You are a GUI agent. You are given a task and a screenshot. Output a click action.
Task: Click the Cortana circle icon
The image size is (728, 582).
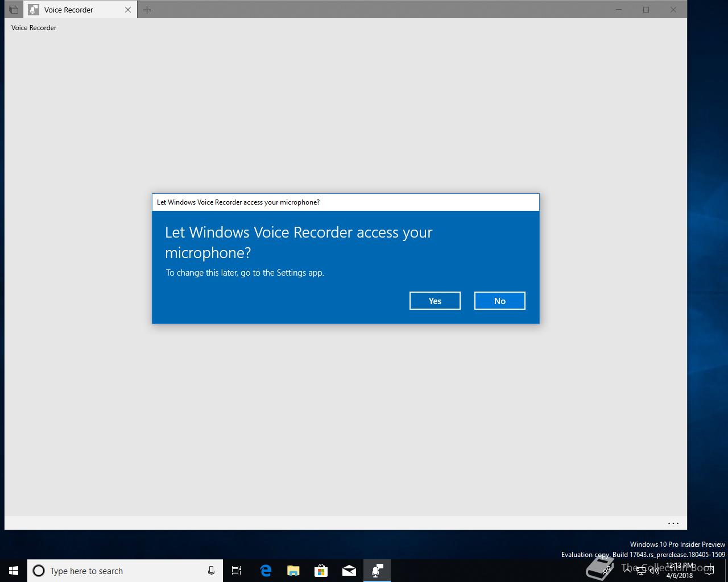[39, 571]
